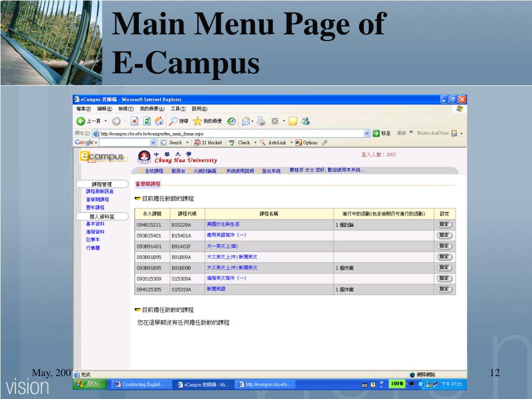Screen dimensions: 532x399
Task: Open the 美國文化與生活 course link
Action: (x=223, y=224)
